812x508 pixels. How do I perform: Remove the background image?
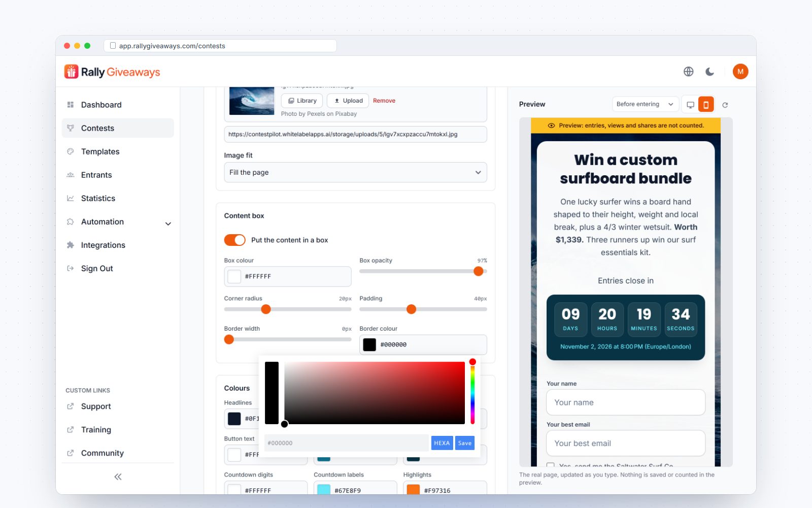(x=384, y=101)
